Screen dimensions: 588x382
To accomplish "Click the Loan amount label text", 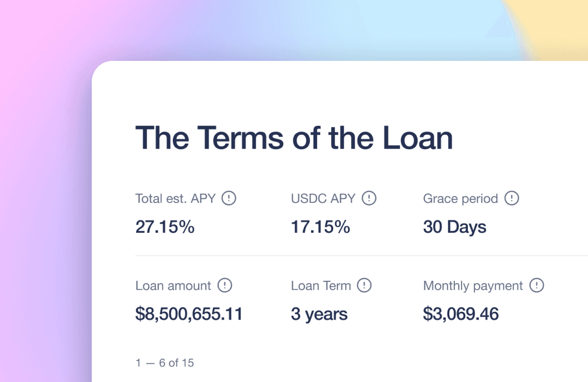I will pos(173,286).
